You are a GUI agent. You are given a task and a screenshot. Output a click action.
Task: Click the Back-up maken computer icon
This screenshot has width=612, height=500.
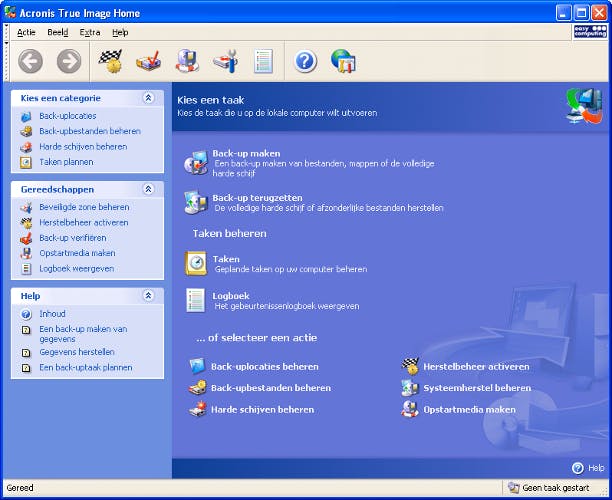(196, 162)
